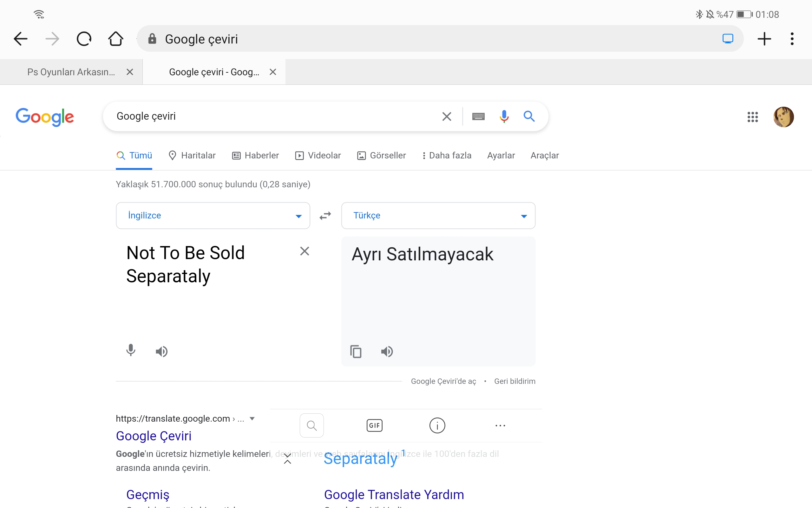Click the browser forward arrow
The image size is (812, 508).
pyautogui.click(x=52, y=39)
